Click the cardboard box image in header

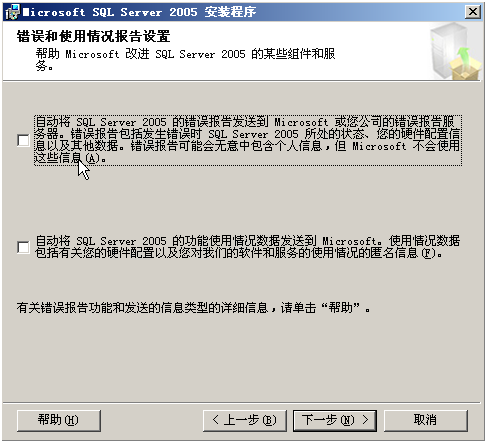tap(465, 69)
